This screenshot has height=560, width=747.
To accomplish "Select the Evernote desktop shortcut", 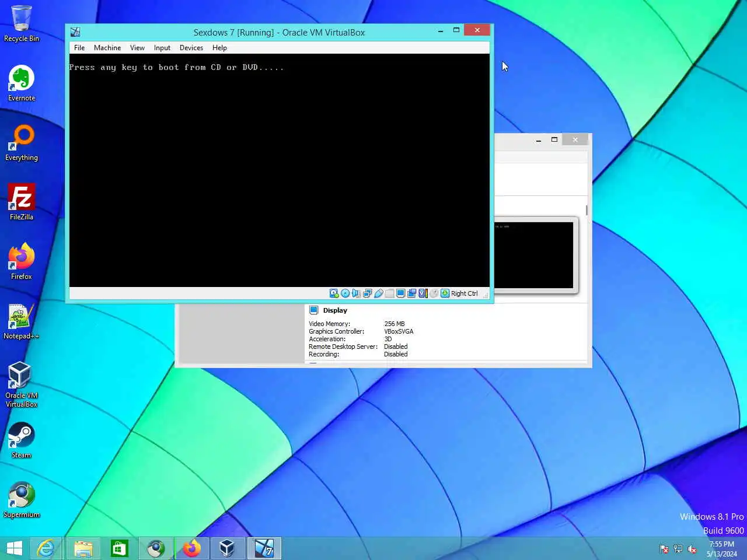I will coord(22,83).
